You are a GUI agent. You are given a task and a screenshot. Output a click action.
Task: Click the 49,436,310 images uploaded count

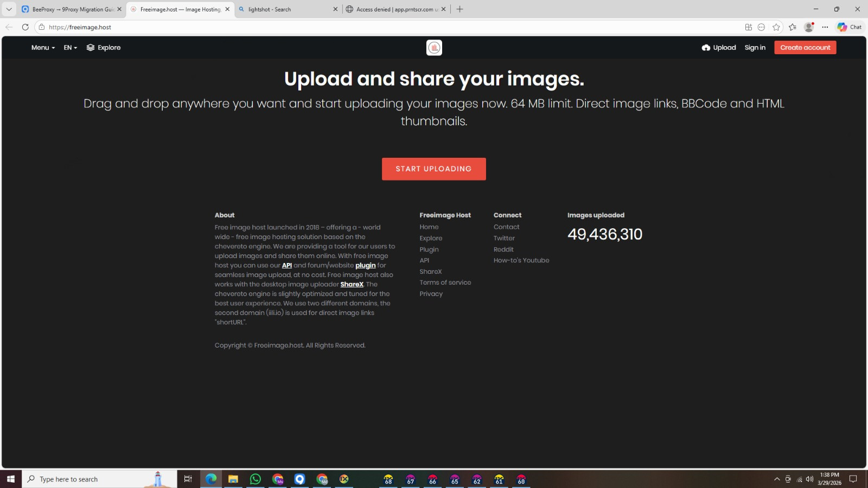(605, 234)
